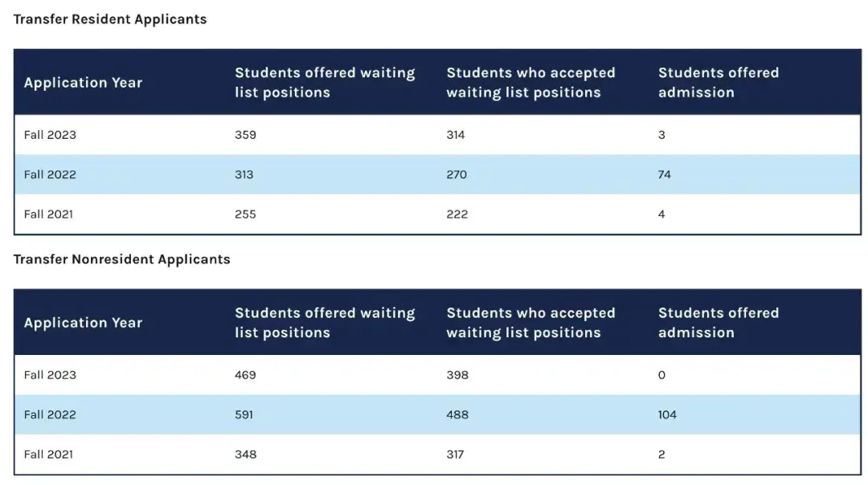Viewport: 868px width, 485px height.
Task: Select the value 359 in the resident table
Action: pyautogui.click(x=245, y=135)
